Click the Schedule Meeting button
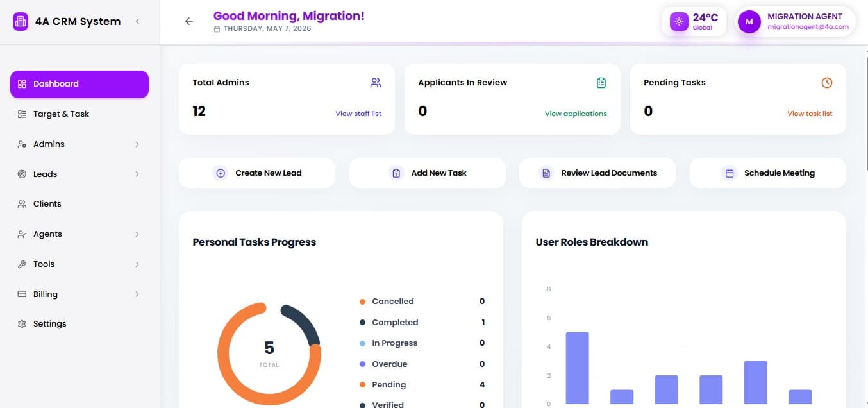Image resolution: width=868 pixels, height=408 pixels. pos(768,173)
